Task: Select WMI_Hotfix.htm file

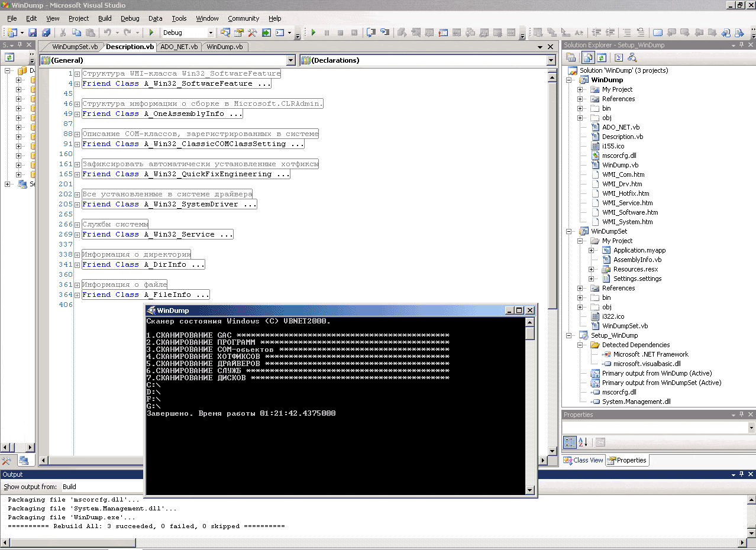Action: 625,193
